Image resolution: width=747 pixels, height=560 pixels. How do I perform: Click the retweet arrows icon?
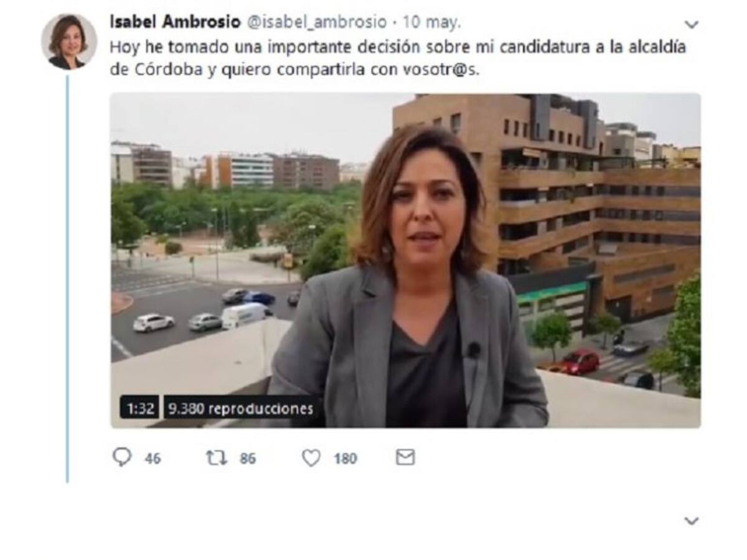tap(216, 458)
